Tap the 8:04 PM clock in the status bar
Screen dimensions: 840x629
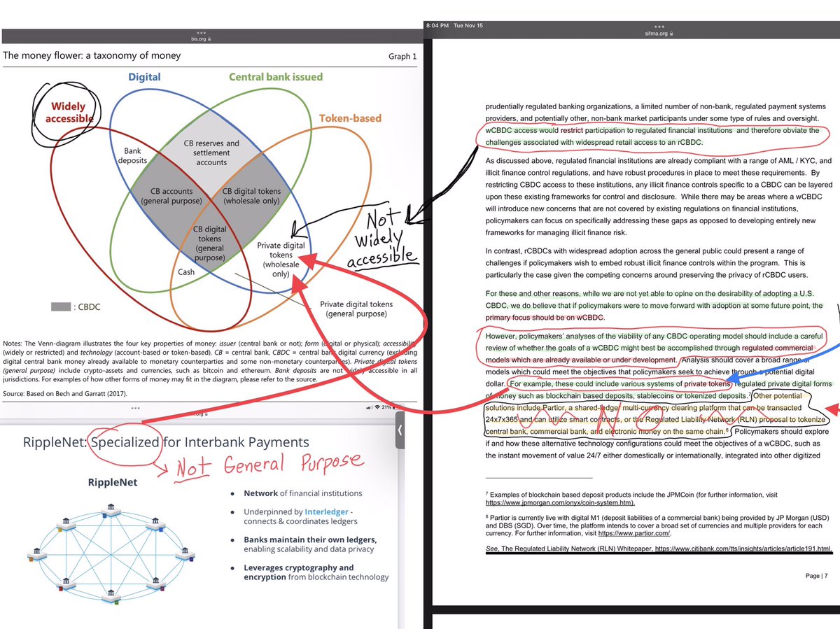tap(440, 25)
